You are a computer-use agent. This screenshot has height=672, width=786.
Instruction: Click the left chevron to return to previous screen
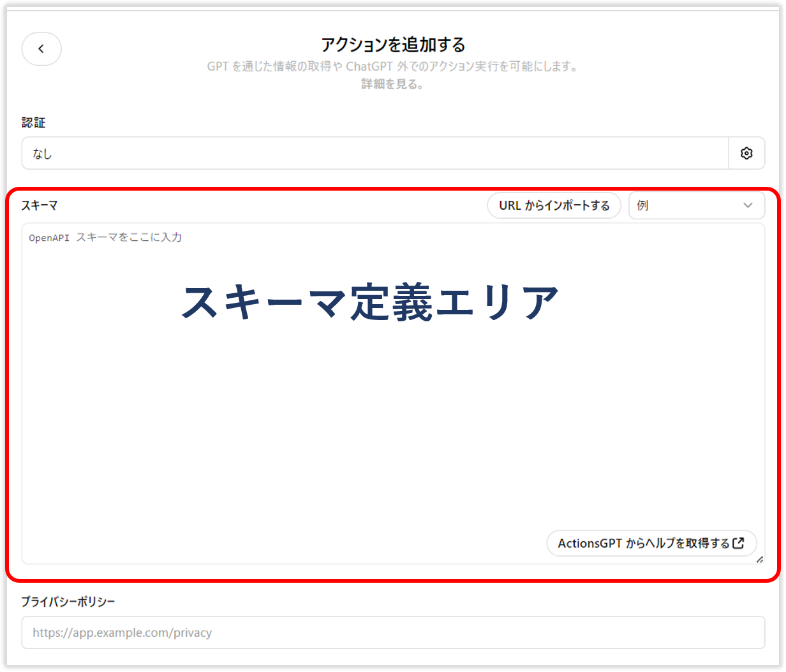41,48
